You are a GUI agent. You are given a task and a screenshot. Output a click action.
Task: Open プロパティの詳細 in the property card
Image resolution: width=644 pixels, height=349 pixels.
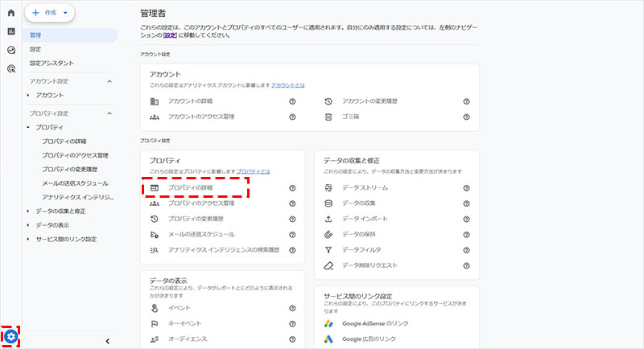(190, 188)
